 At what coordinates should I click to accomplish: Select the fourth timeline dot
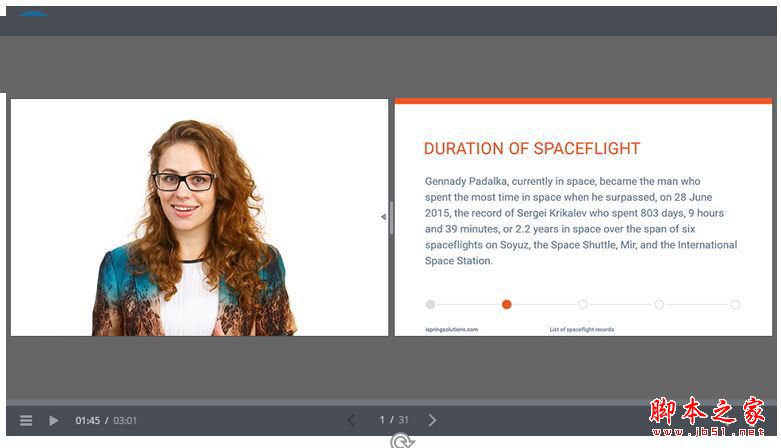tap(659, 304)
